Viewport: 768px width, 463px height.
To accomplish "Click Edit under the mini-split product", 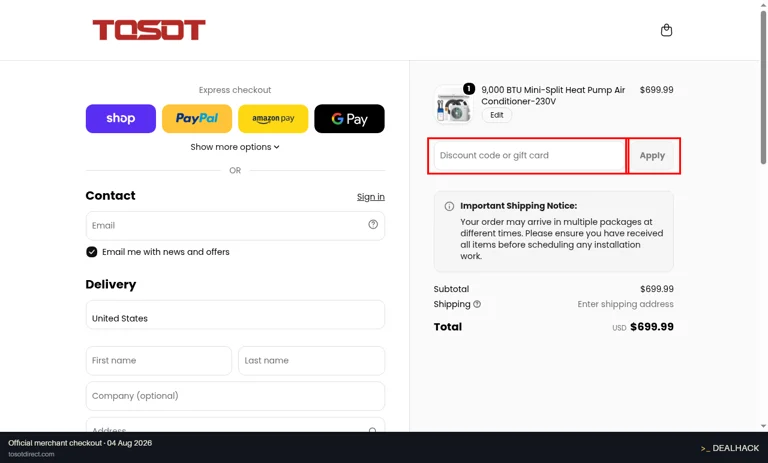I will (497, 115).
